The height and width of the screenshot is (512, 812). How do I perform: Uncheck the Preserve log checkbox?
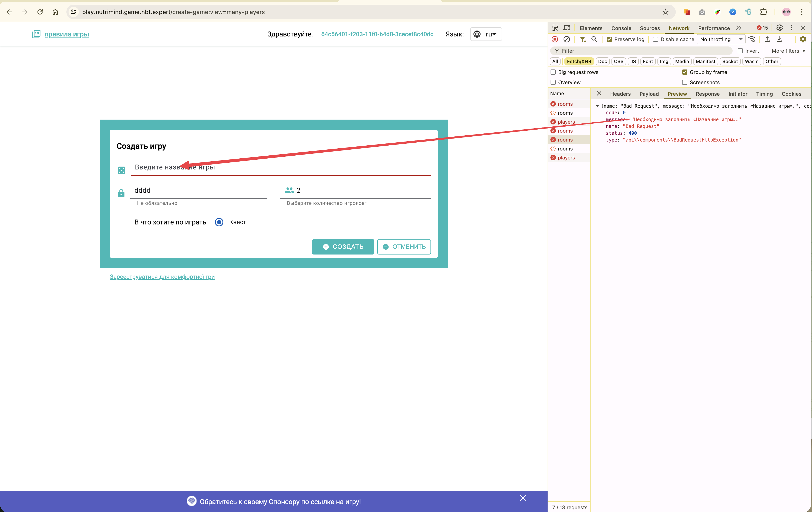coord(609,39)
